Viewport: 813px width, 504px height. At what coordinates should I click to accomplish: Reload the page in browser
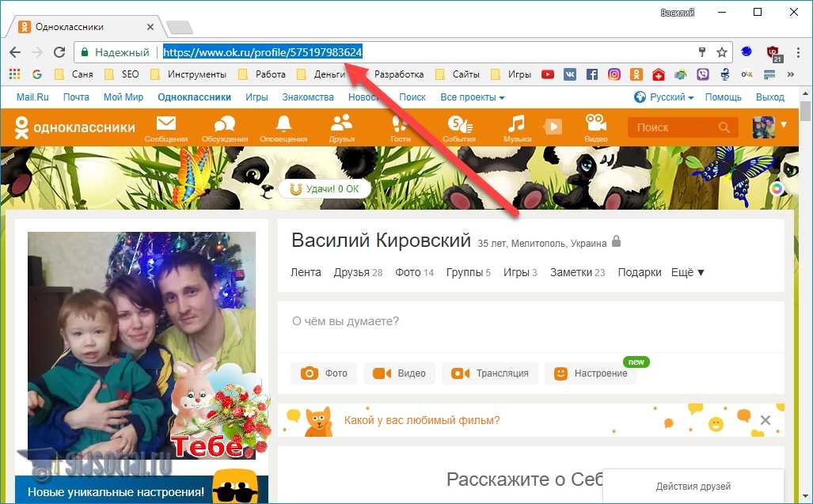[59, 52]
